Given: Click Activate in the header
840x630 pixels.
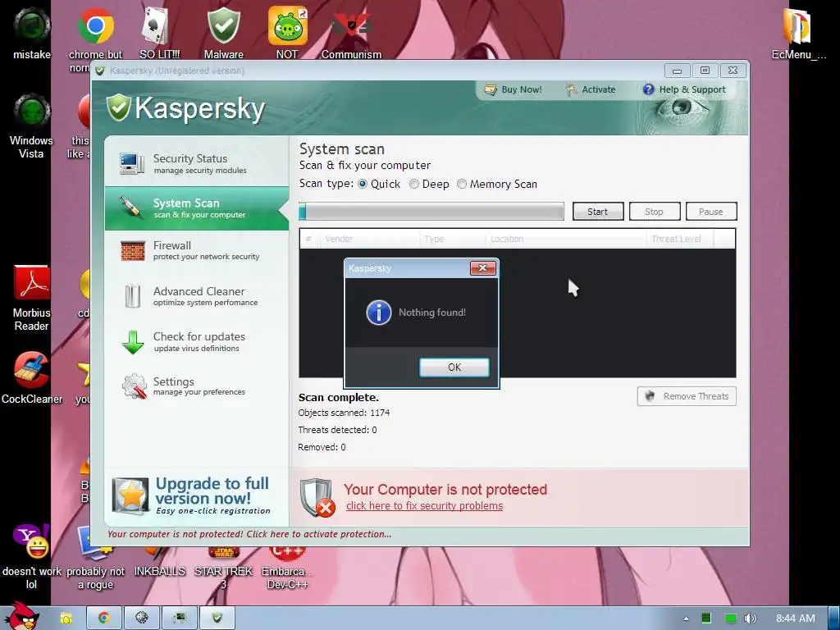Looking at the screenshot, I should (591, 89).
